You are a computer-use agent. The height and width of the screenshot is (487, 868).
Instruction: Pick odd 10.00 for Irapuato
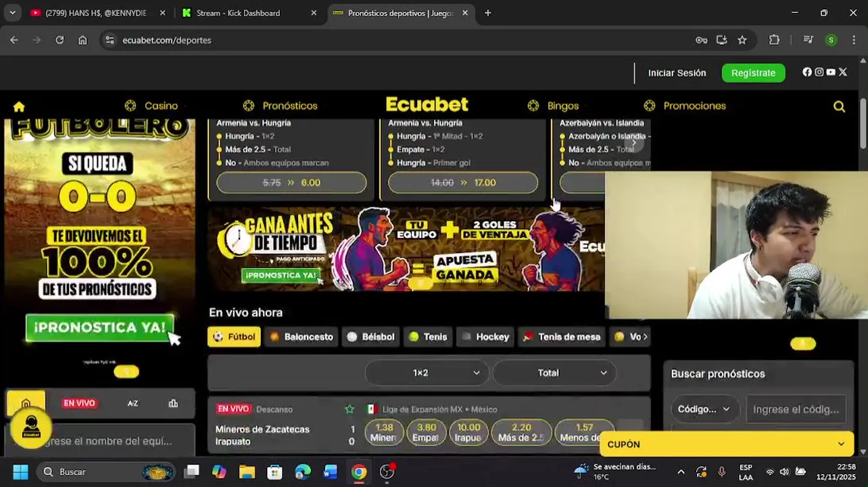468,432
